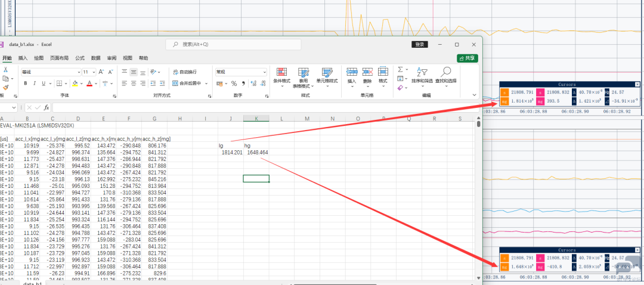Click Decrease Indent icon
This screenshot has height=285, width=644.
coord(153,83)
